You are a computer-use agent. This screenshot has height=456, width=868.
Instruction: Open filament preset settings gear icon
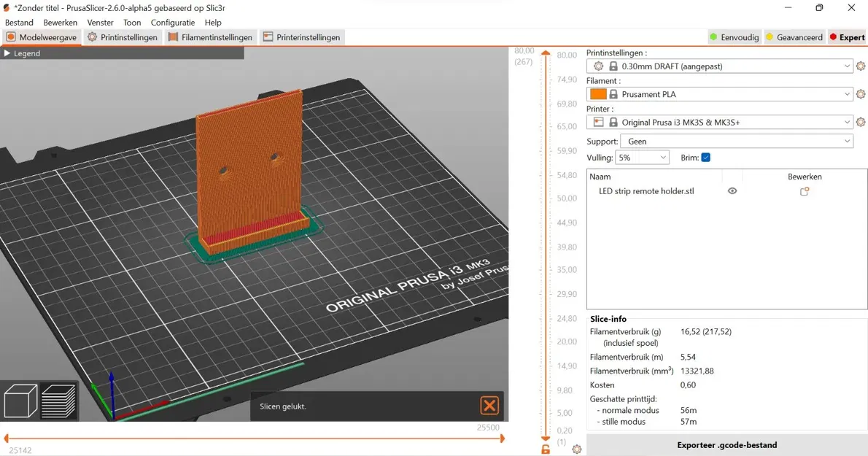point(861,94)
